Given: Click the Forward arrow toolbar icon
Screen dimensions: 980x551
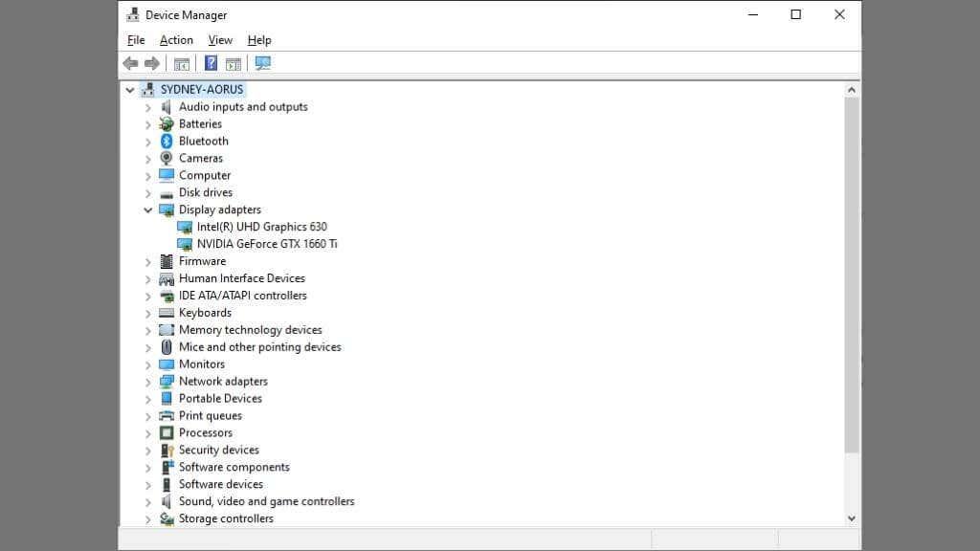Looking at the screenshot, I should click(x=152, y=63).
